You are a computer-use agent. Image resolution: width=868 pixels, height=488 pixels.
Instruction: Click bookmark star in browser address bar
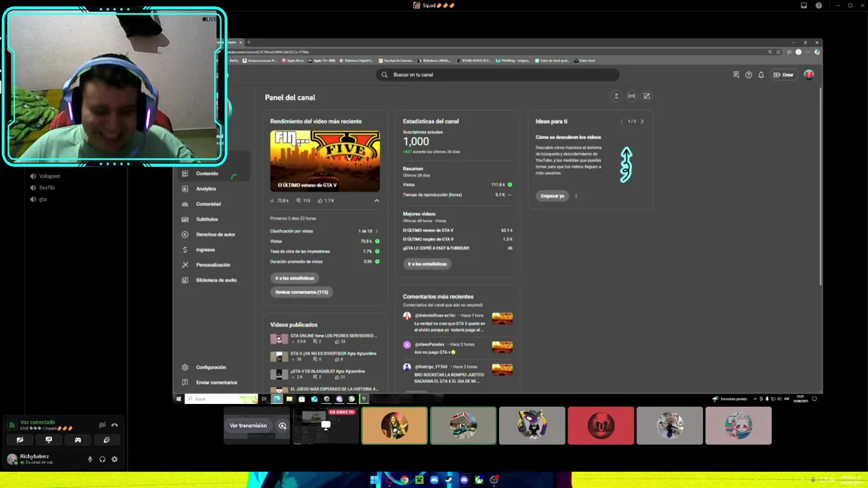778,52
